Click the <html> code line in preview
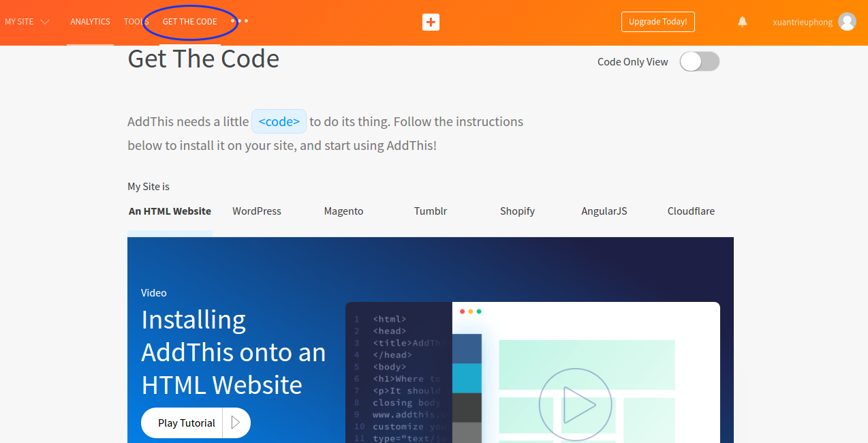The image size is (868, 443). [x=389, y=319]
